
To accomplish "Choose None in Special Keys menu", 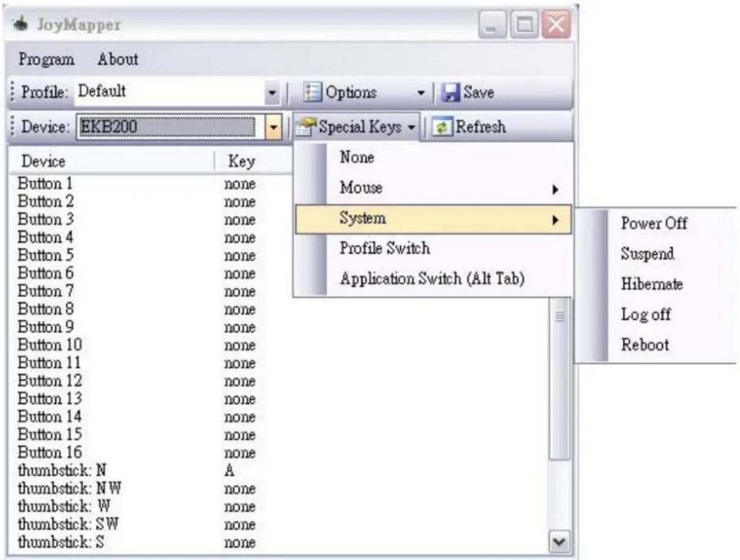I will (x=357, y=158).
